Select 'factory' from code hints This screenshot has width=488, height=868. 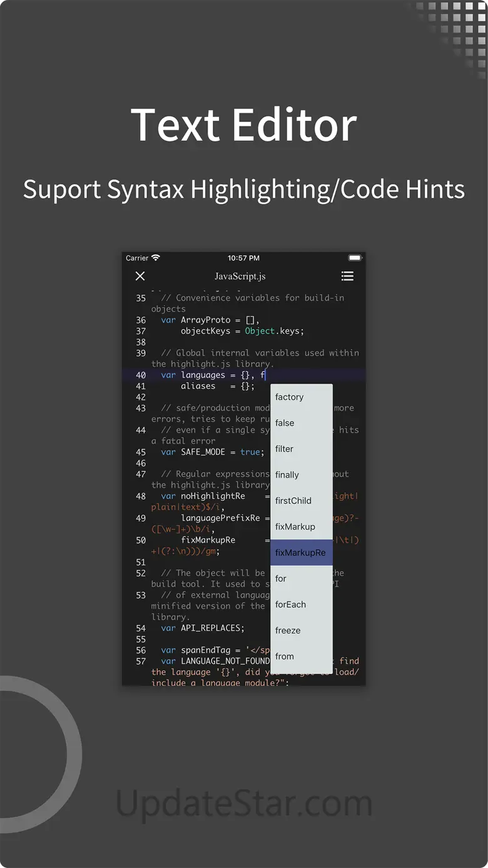[x=301, y=397]
